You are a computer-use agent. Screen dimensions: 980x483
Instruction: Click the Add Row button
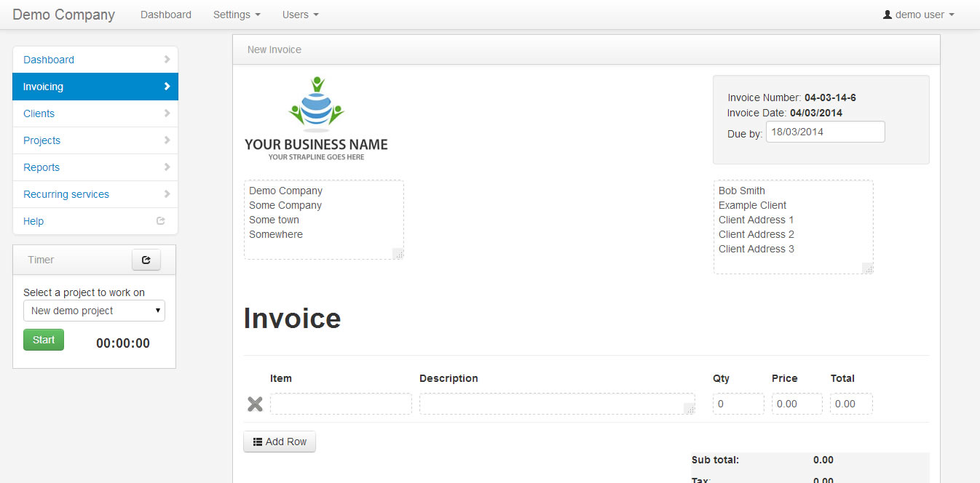[280, 442]
